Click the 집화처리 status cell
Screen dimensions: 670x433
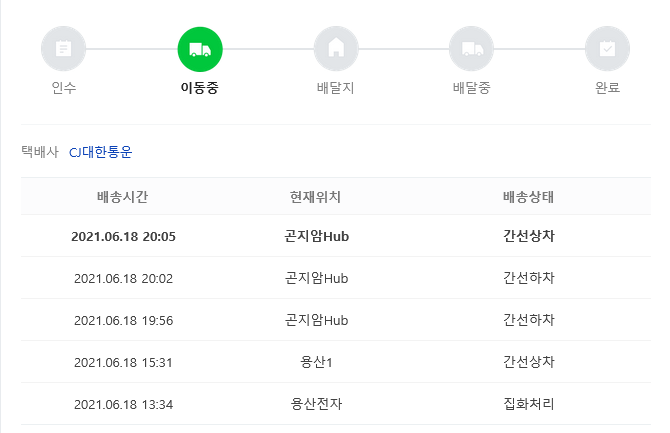(x=529, y=404)
